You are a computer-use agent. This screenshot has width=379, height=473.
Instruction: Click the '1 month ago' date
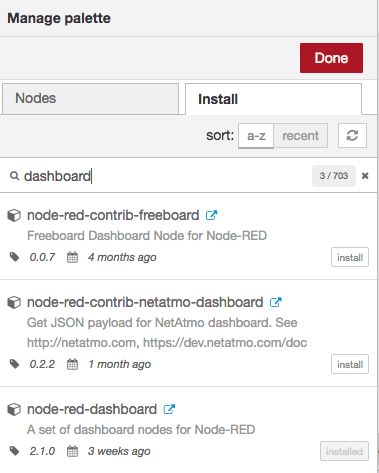point(119,364)
